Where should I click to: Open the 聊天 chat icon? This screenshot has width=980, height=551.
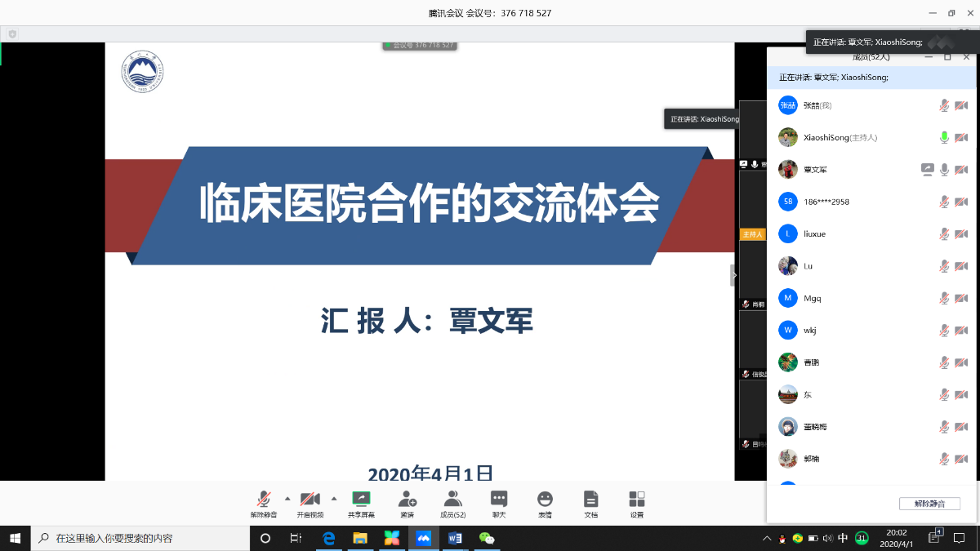pyautogui.click(x=498, y=500)
